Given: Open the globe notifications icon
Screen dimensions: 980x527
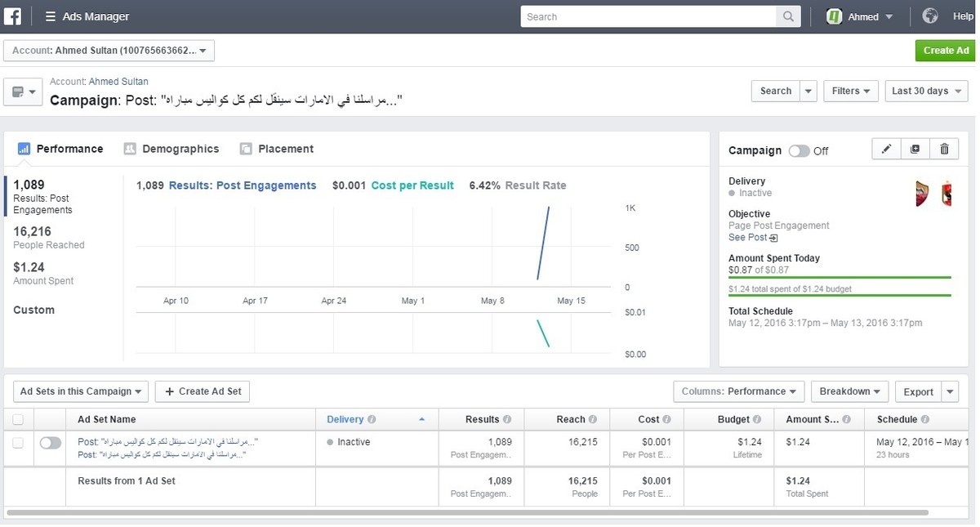Looking at the screenshot, I should [x=929, y=16].
